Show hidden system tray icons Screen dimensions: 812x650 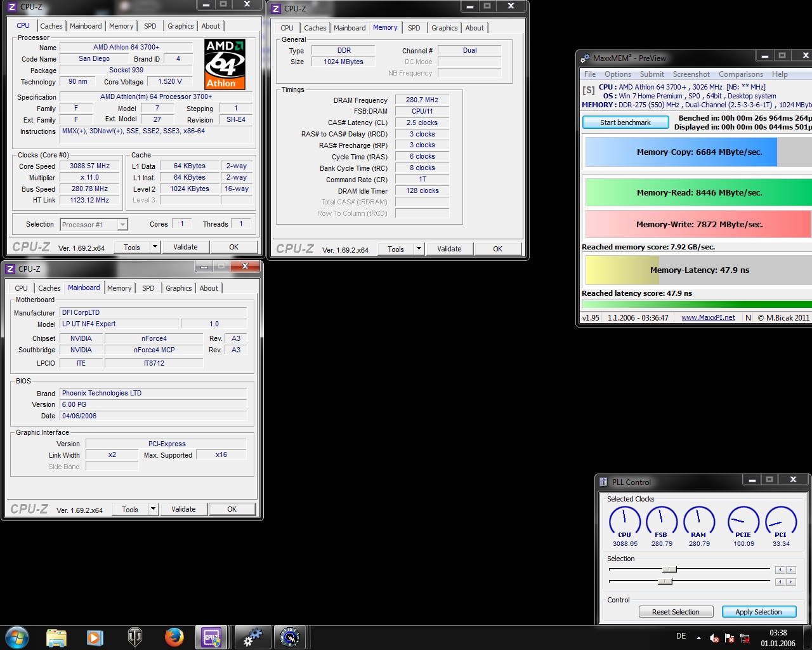point(698,638)
